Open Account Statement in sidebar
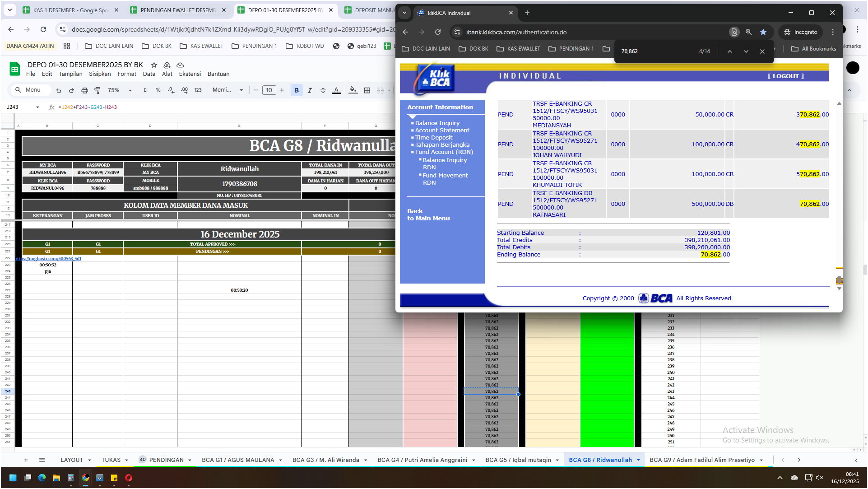The width and height of the screenshot is (868, 489). pos(442,130)
